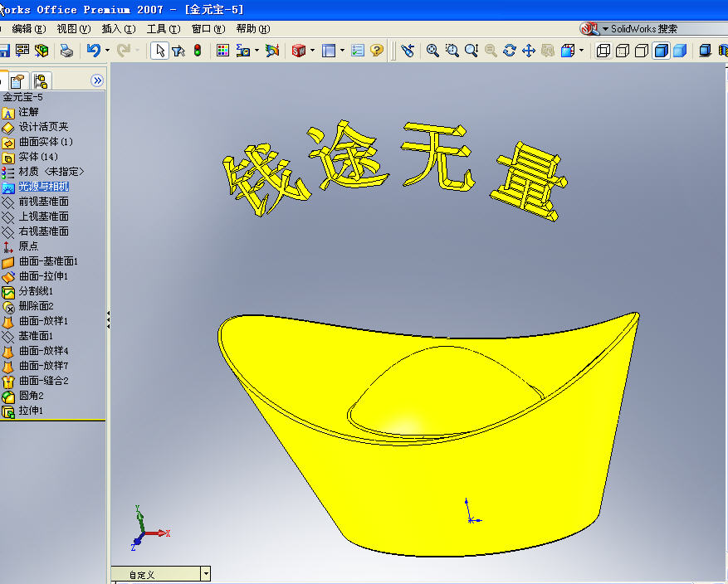Open the Standard Views dropdown arrow
Viewport: 728px width, 584px height.
click(x=581, y=50)
